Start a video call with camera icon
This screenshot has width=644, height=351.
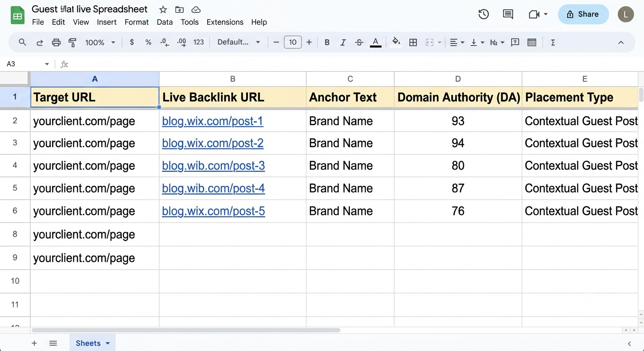(x=534, y=15)
